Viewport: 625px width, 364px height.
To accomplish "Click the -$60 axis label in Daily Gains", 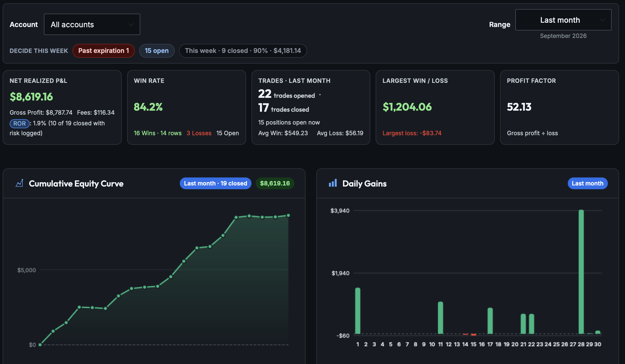I will click(x=343, y=336).
